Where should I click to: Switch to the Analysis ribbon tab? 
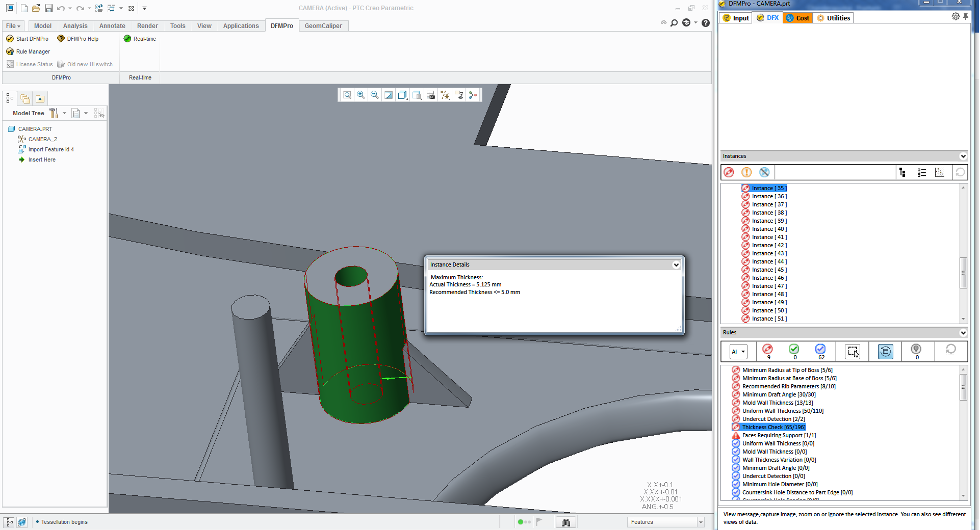75,26
